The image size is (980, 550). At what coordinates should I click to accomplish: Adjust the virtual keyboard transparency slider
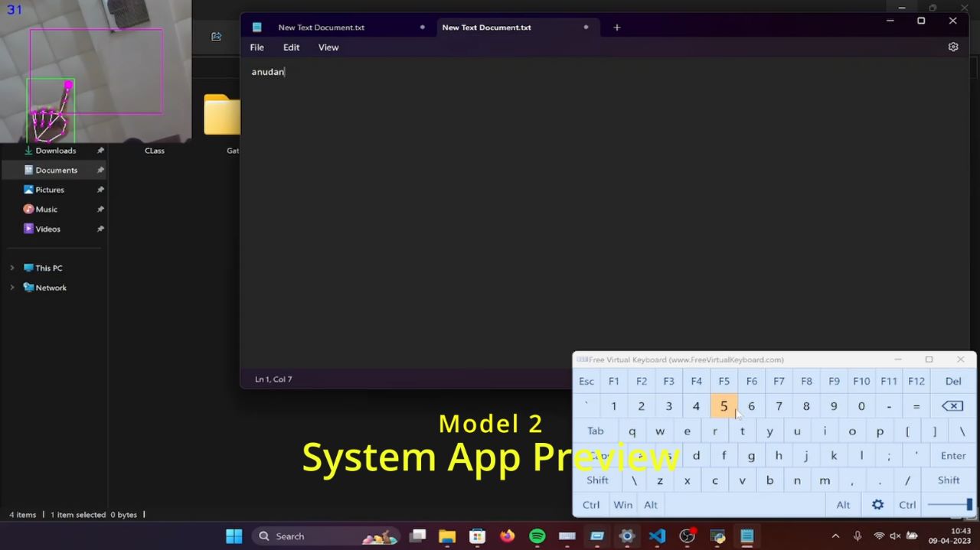point(949,505)
